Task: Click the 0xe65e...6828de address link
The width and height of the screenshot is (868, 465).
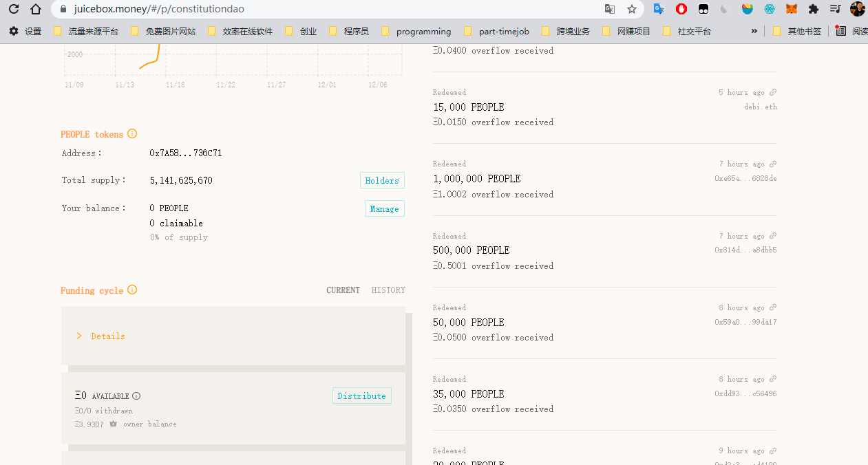Action: (745, 179)
